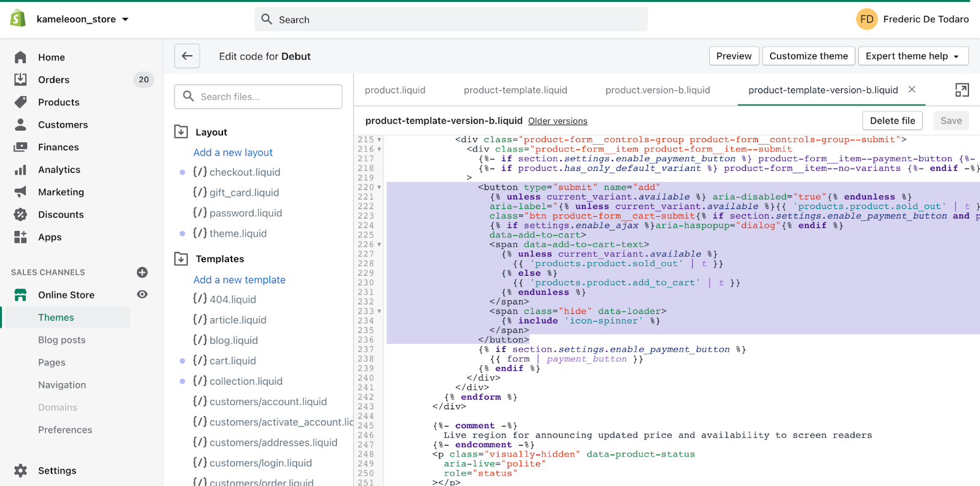Open the Older versions link
The width and height of the screenshot is (980, 486).
pos(557,121)
